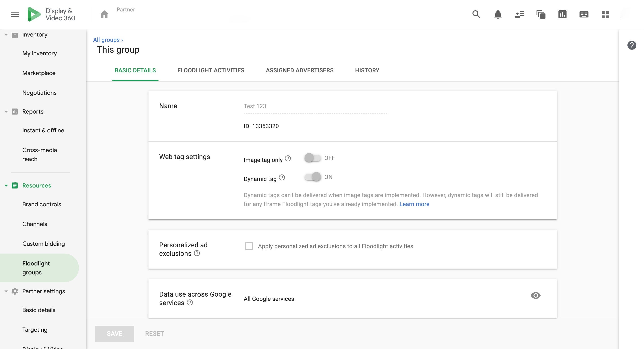
Task: Collapse the Reports section in sidebar
Action: pos(6,111)
